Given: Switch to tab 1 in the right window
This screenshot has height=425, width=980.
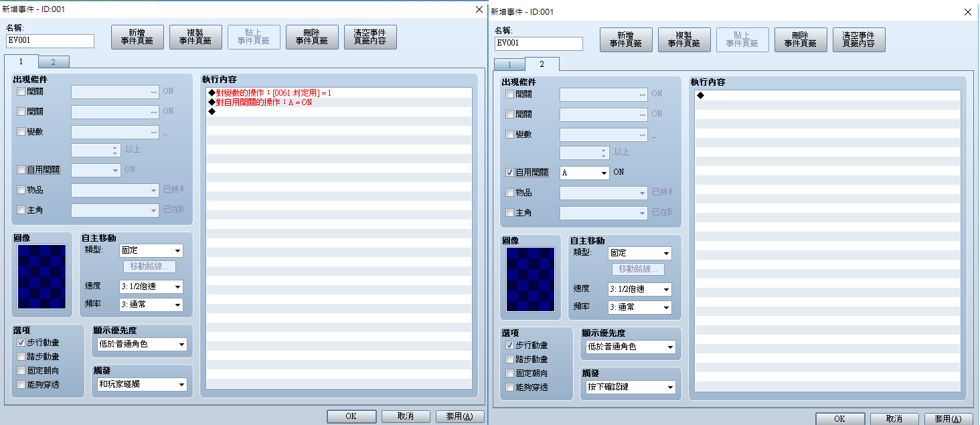Looking at the screenshot, I should [x=510, y=65].
